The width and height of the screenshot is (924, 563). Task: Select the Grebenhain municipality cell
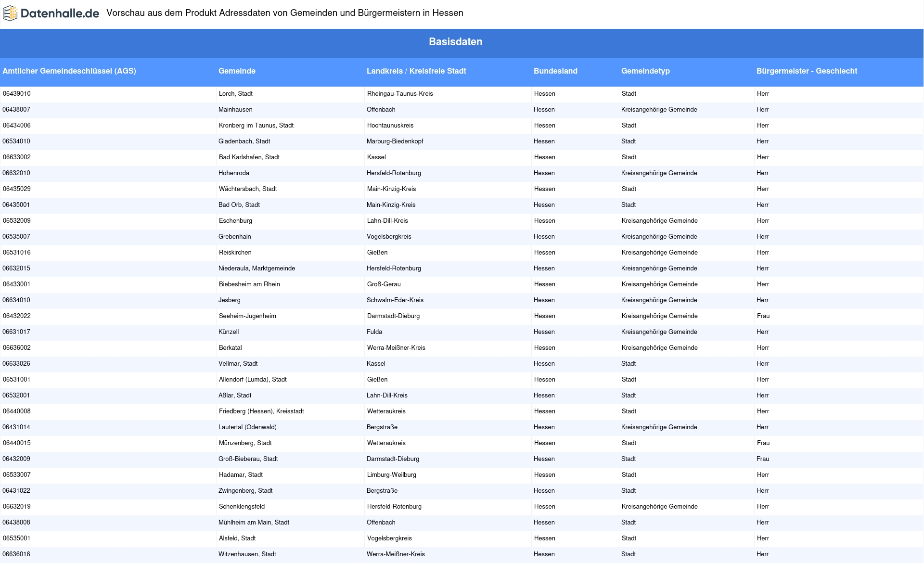pos(235,237)
